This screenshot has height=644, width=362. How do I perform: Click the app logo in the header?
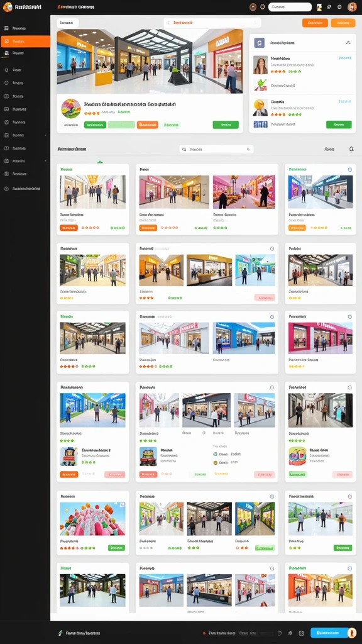tap(8, 6)
